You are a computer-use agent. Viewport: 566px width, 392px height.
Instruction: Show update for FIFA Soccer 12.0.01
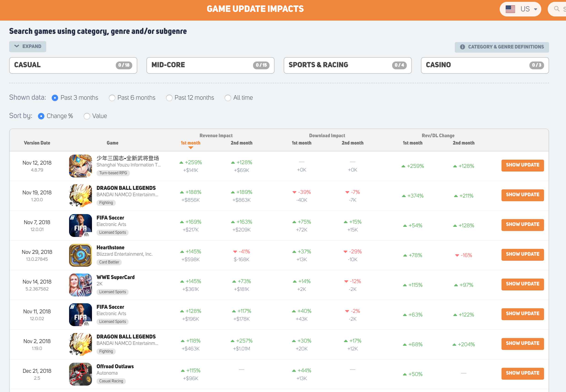(x=523, y=225)
